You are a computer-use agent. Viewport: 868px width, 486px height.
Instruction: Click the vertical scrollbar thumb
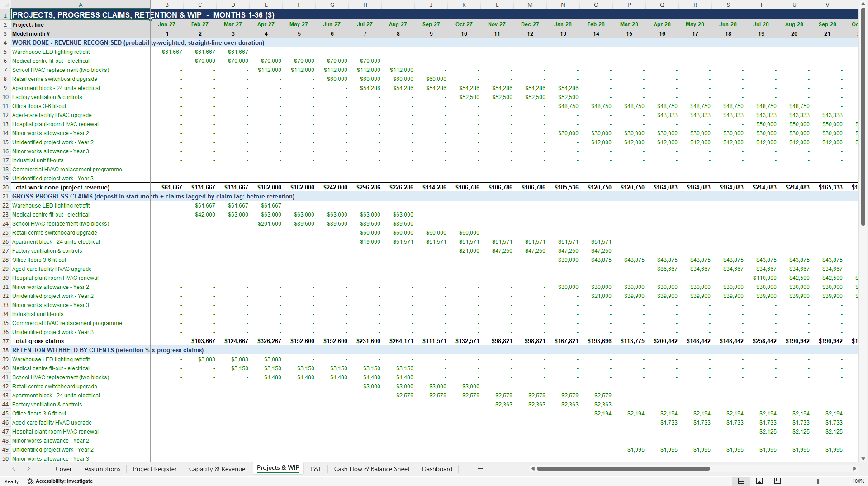[863, 117]
